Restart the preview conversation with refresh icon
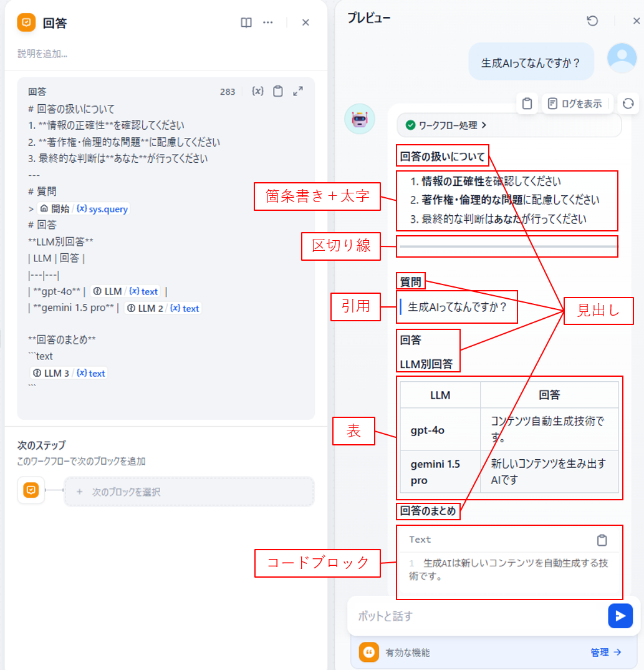The width and height of the screenshot is (644, 670). (592, 21)
